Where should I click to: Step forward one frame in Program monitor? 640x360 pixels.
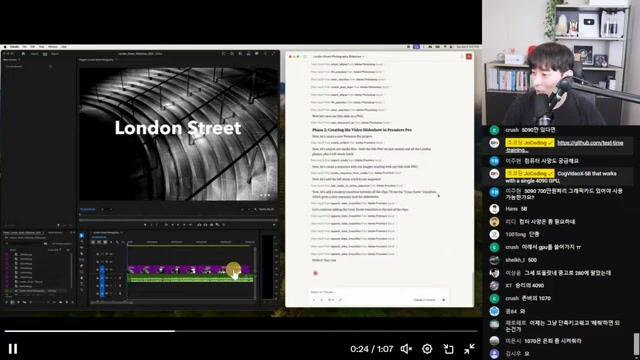[184, 224]
